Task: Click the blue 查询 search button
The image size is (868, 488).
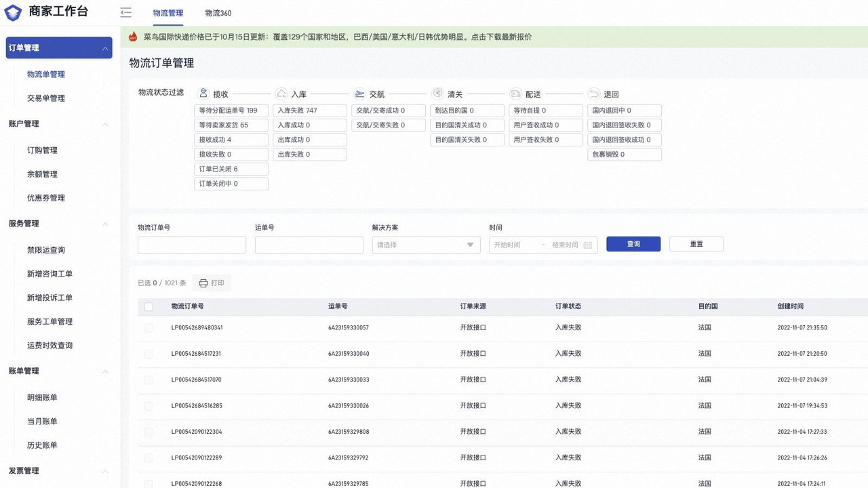Action: tap(633, 244)
